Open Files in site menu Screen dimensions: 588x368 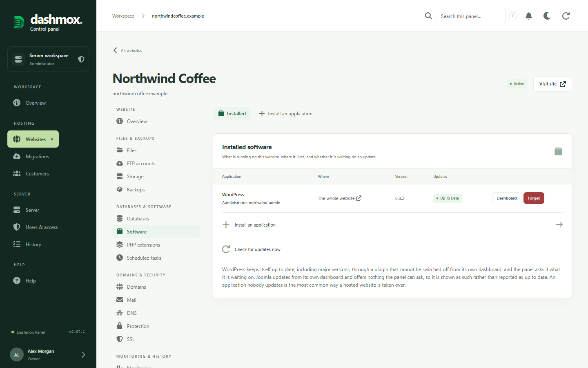click(156, 150)
